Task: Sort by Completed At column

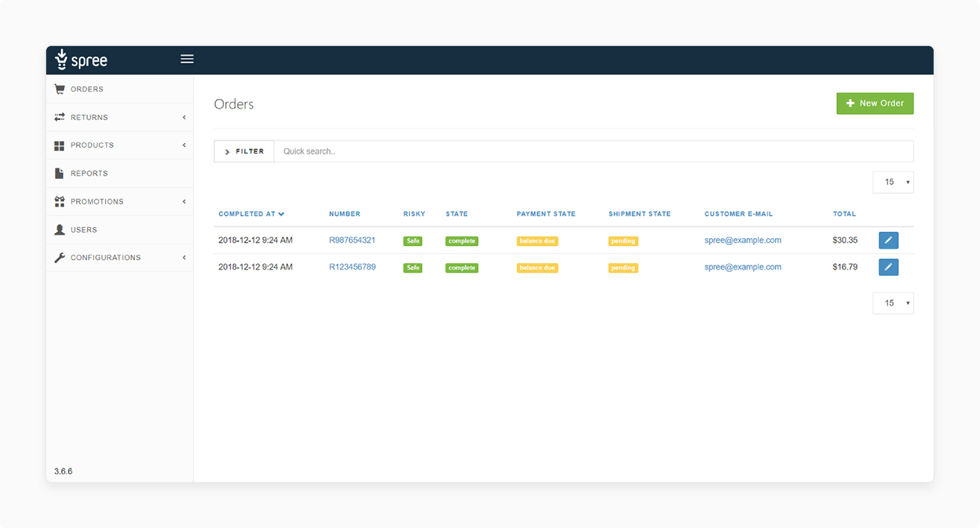Action: click(251, 214)
